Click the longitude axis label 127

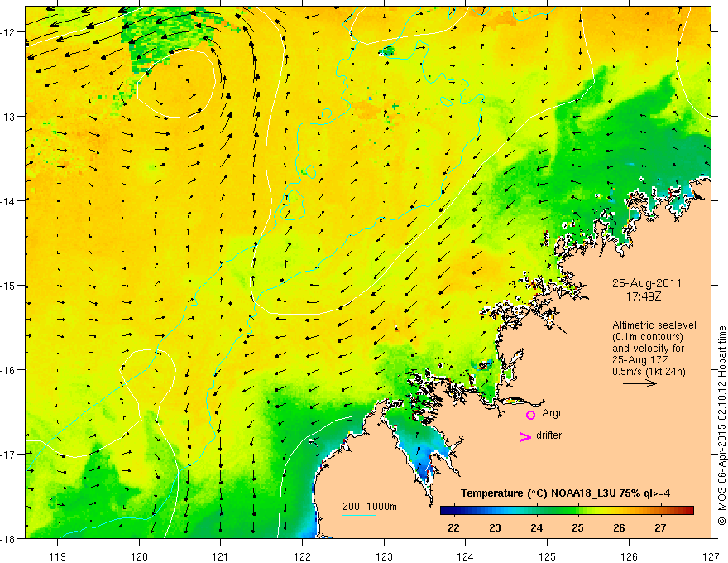point(711,556)
